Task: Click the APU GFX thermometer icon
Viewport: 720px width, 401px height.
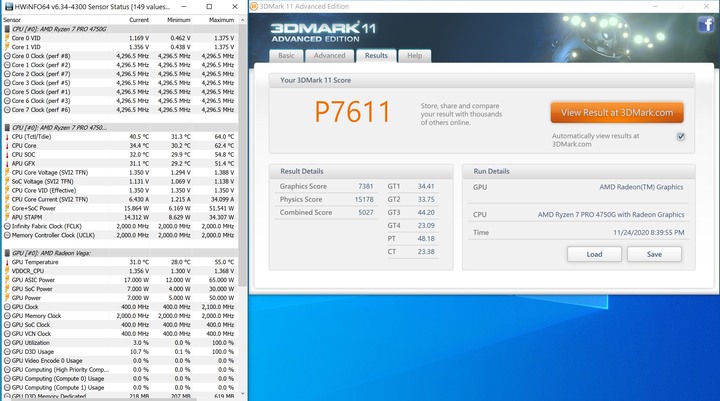Action: (7, 164)
